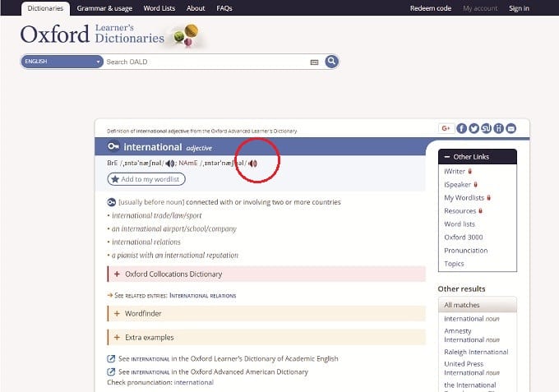Open the Pronunciation sidebar link
559x392 pixels.
465,251
